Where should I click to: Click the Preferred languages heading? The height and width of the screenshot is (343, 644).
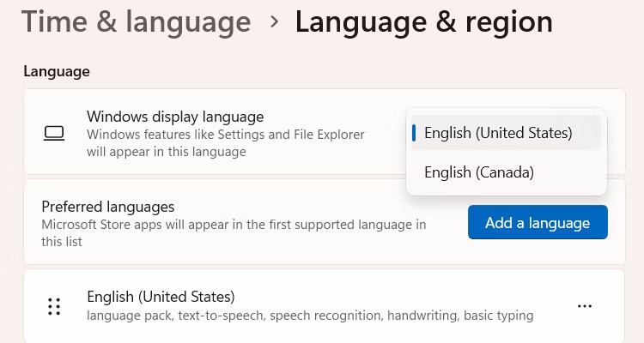108,207
